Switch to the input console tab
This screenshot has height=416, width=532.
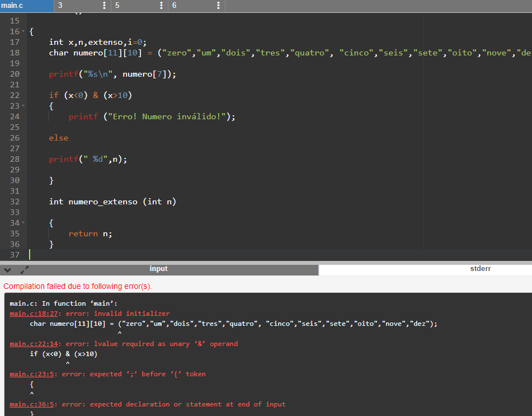click(x=158, y=269)
